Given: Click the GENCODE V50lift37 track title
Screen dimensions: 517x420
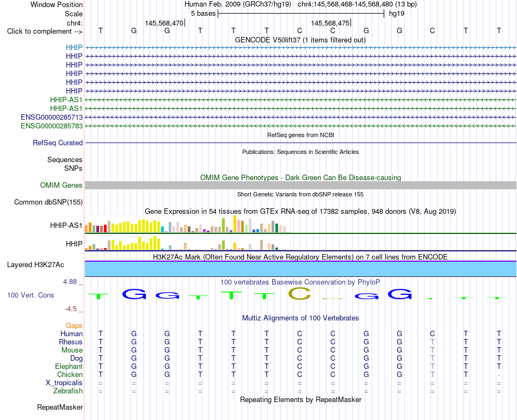Looking at the screenshot, I should pos(300,40).
